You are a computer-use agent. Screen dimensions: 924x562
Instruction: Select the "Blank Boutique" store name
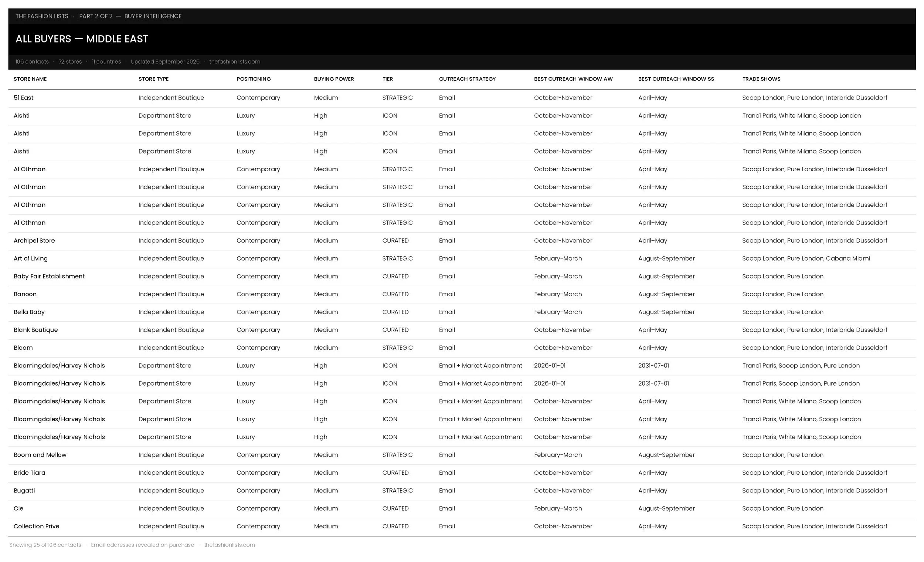click(35, 330)
